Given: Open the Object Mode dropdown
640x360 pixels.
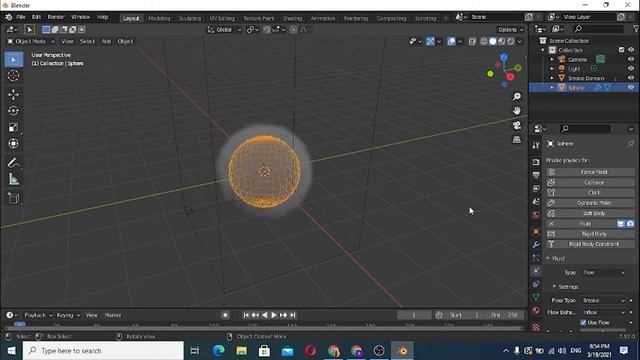Looking at the screenshot, I should [x=31, y=41].
